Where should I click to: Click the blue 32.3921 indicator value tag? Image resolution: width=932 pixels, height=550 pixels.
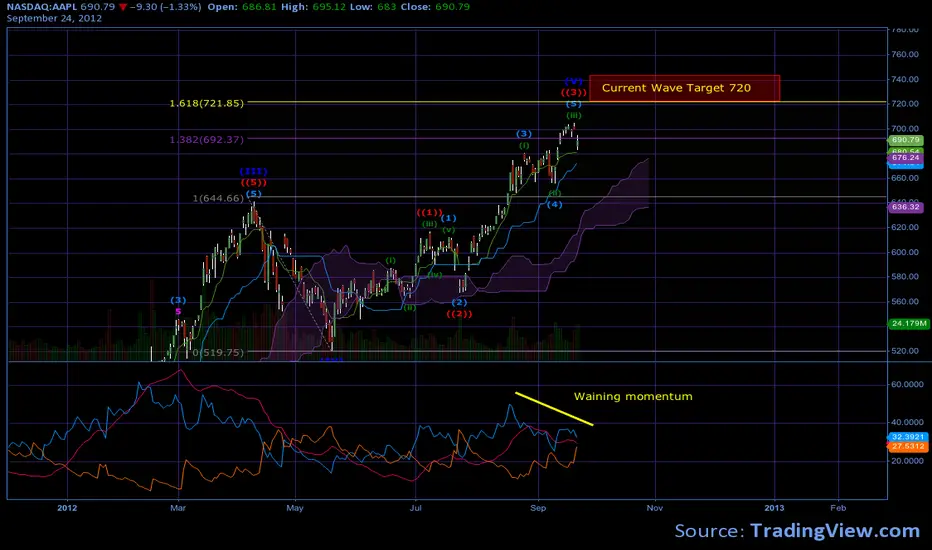click(908, 436)
